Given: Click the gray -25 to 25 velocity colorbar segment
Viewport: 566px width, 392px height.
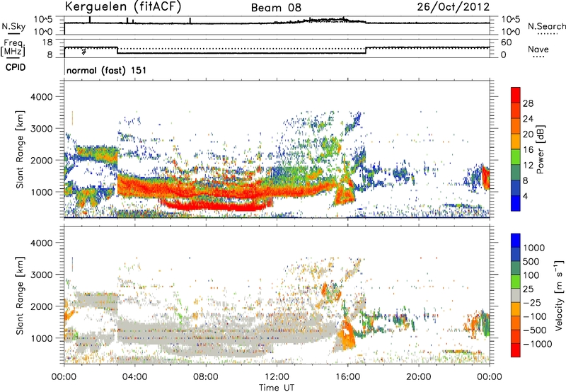Looking at the screenshot, I should (x=516, y=295).
